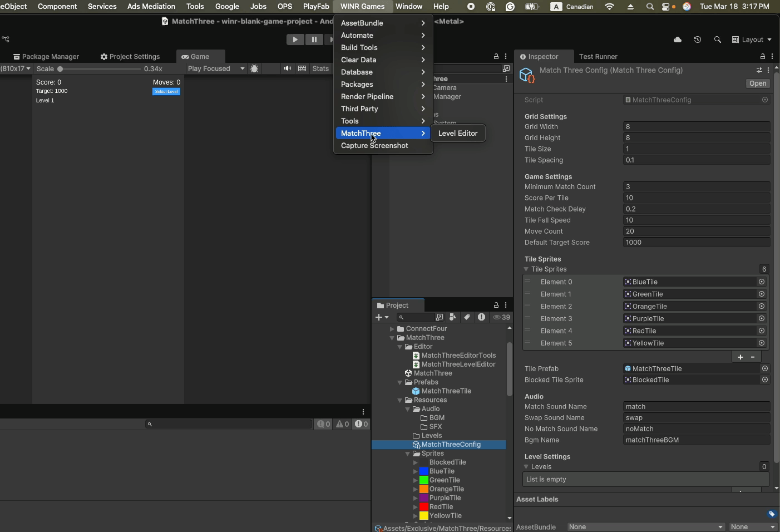Click the Open button in Inspector
780x532 pixels.
[758, 83]
